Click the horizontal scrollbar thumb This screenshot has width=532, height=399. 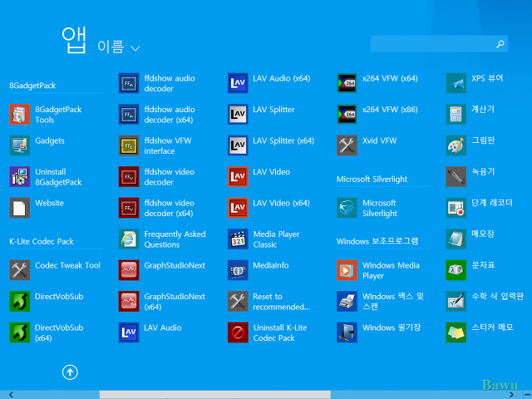coord(215,395)
